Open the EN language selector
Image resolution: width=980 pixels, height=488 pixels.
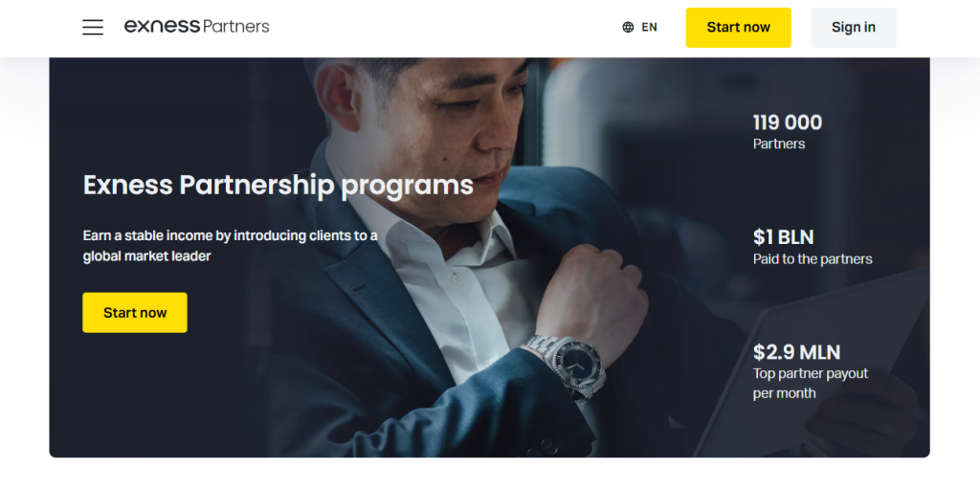coord(640,27)
